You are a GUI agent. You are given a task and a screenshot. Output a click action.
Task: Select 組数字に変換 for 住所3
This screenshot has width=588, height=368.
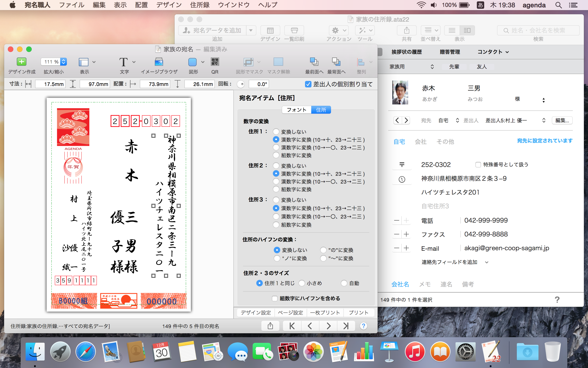pos(276,224)
